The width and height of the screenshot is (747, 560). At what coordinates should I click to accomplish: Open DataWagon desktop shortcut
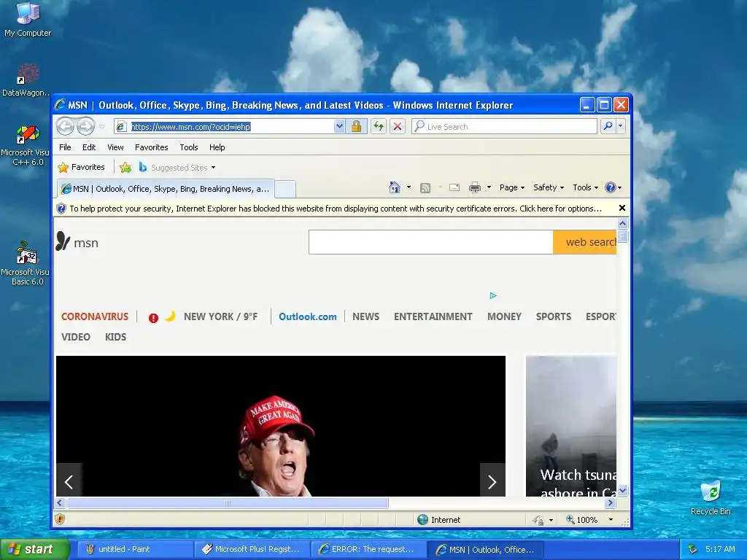[26, 80]
